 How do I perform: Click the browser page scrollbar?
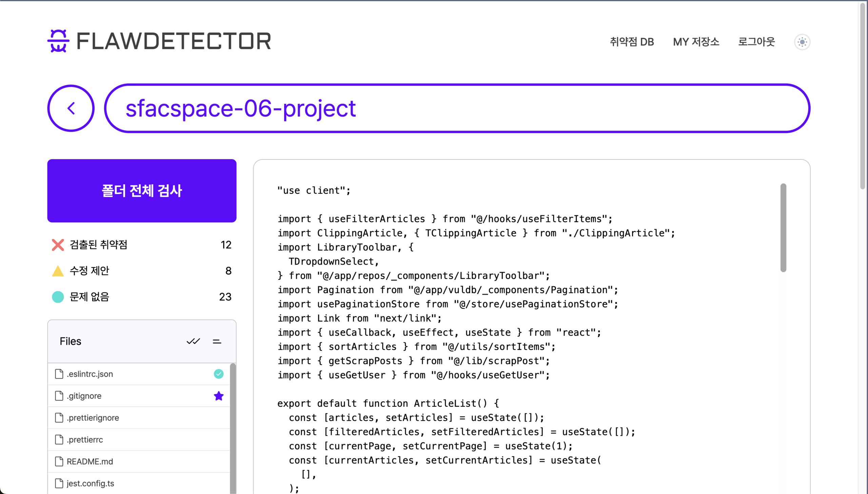coord(863,96)
